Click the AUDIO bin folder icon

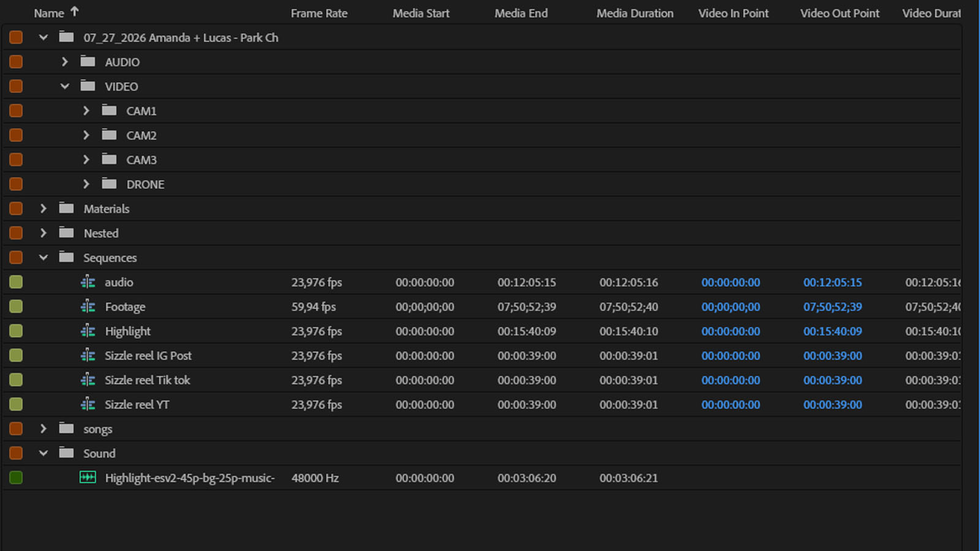(x=88, y=61)
